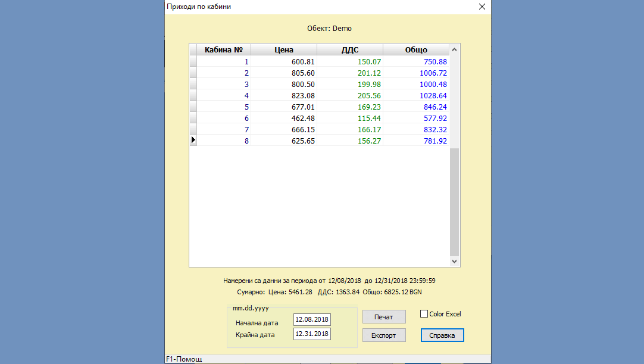Image resolution: width=644 pixels, height=364 pixels.
Task: Click the Справка button
Action: point(442,335)
